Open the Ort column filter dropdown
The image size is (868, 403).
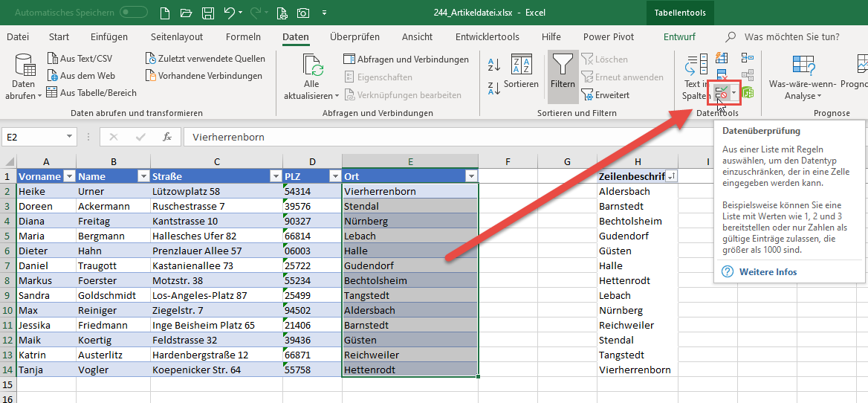pos(471,176)
